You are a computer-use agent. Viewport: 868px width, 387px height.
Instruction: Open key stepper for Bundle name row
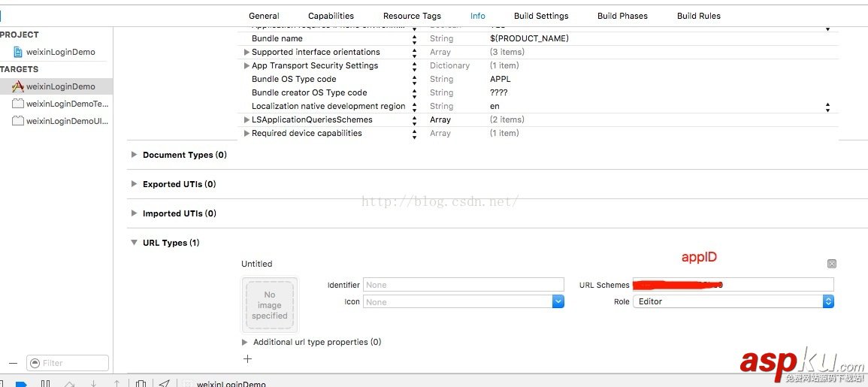click(x=414, y=39)
